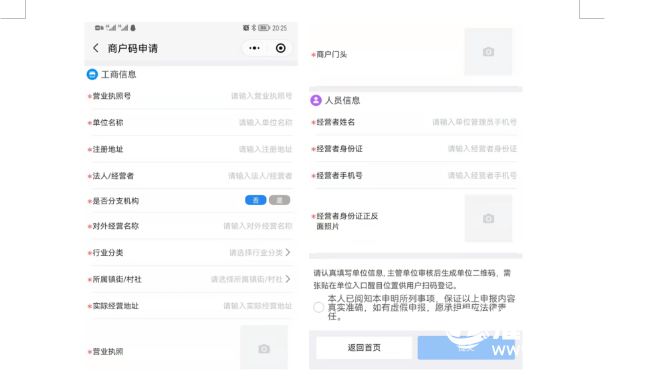Tick the declaration agreement radio button
Viewport: 651px width, 378px height.
tap(318, 307)
